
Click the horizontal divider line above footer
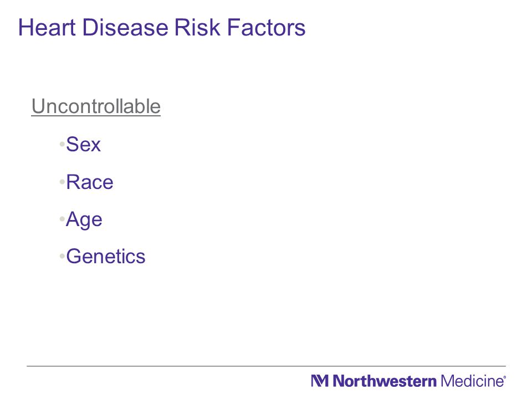tap(266, 366)
